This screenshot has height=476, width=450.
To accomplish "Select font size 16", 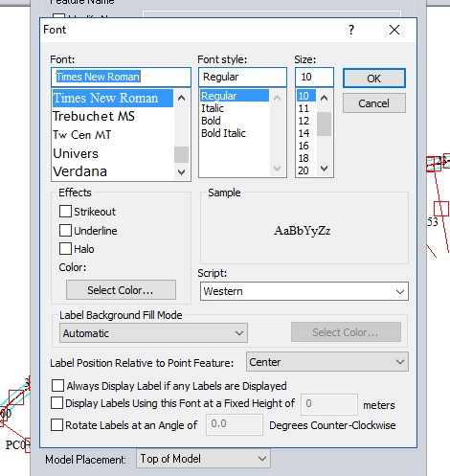I will click(306, 146).
